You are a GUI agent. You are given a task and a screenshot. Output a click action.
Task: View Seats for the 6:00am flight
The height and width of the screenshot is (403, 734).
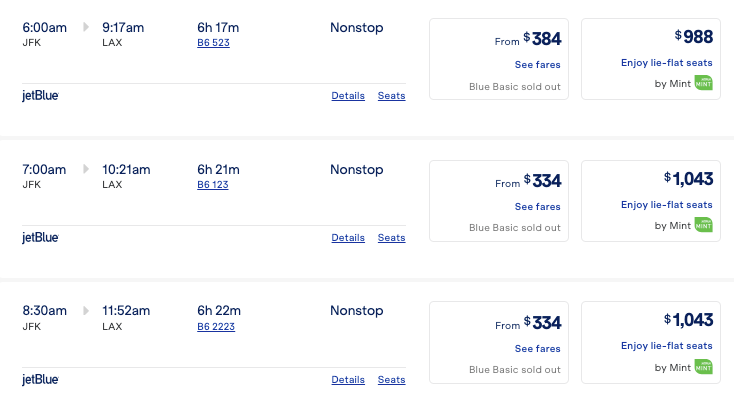tap(391, 96)
